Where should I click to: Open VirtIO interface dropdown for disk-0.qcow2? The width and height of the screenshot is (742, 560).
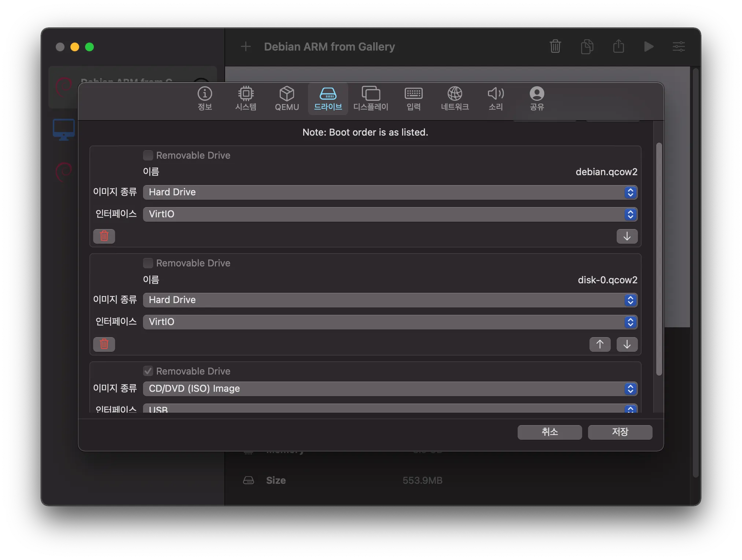pos(390,322)
